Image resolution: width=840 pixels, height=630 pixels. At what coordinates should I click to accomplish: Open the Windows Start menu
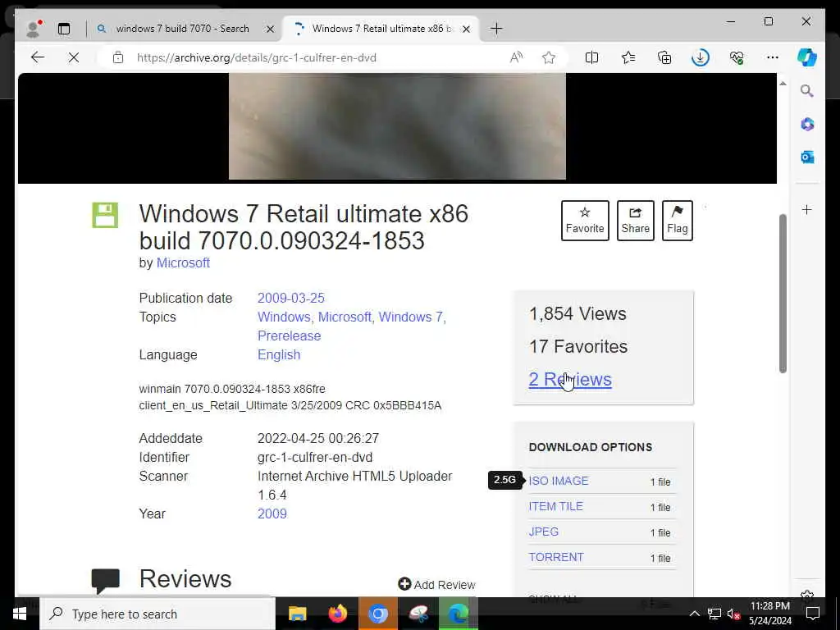pyautogui.click(x=20, y=614)
